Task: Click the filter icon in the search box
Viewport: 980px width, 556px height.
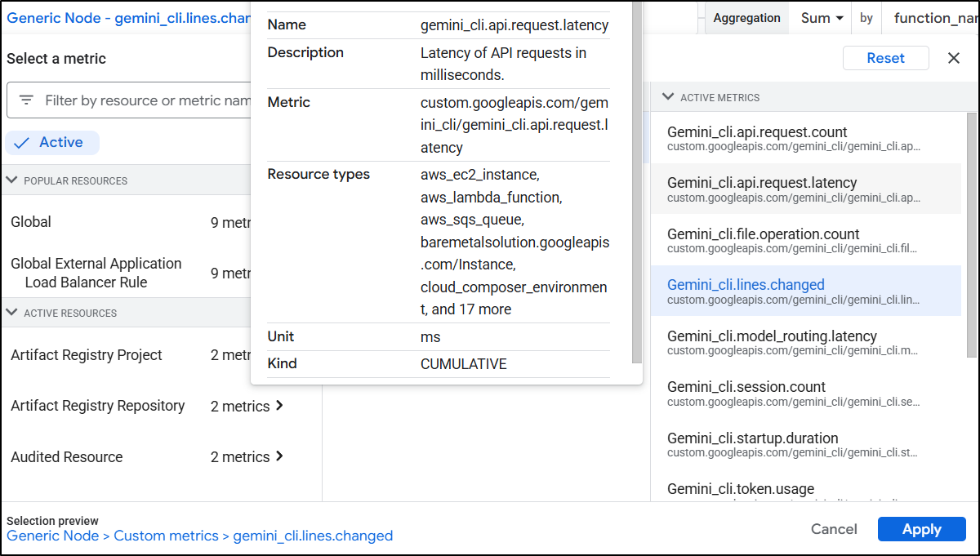Action: tap(26, 100)
